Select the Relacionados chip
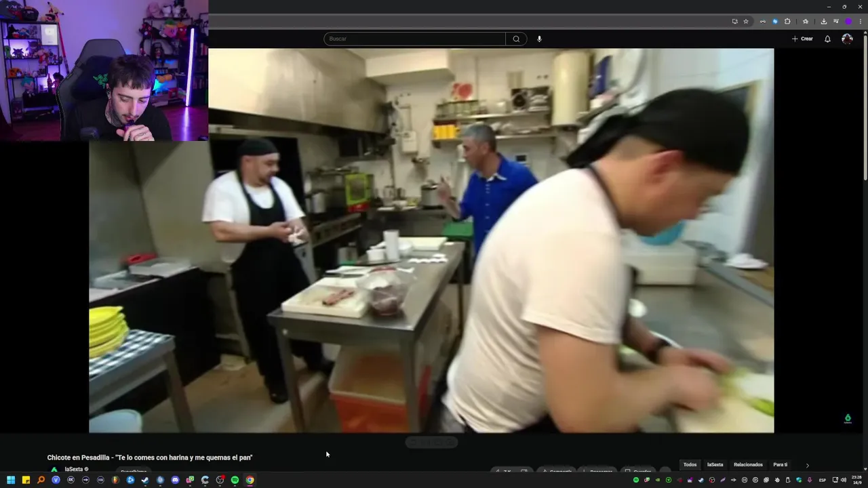This screenshot has width=868, height=488. click(x=748, y=465)
